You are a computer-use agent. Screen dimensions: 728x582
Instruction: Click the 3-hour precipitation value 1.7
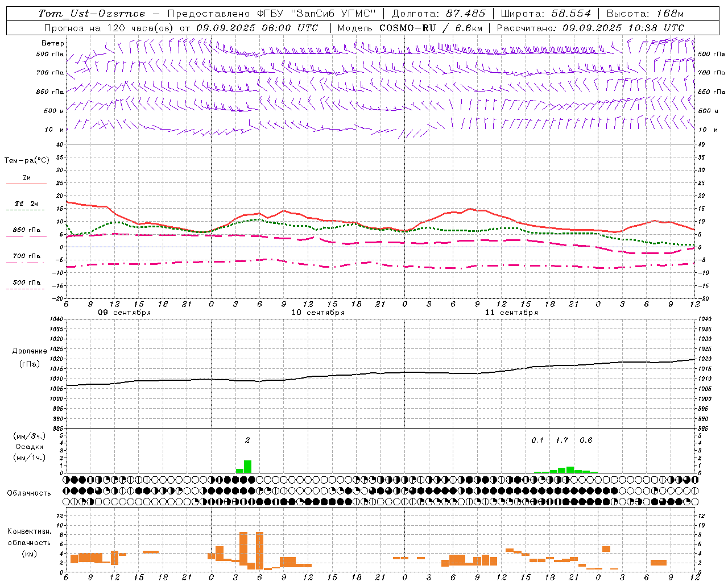tap(562, 440)
